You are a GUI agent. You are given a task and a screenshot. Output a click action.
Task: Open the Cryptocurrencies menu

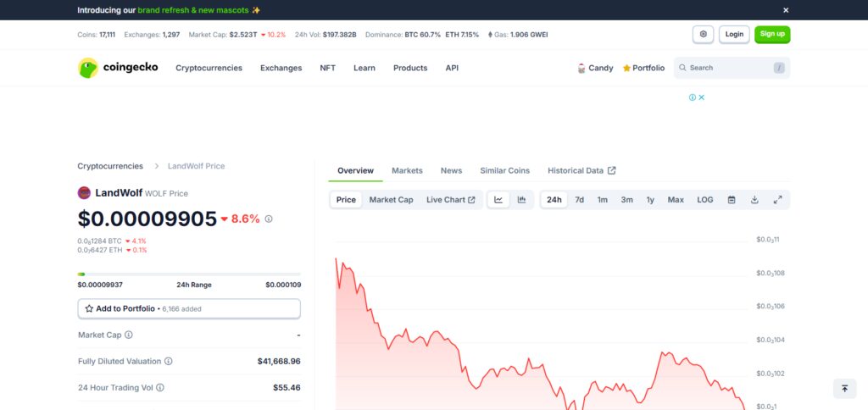click(209, 68)
